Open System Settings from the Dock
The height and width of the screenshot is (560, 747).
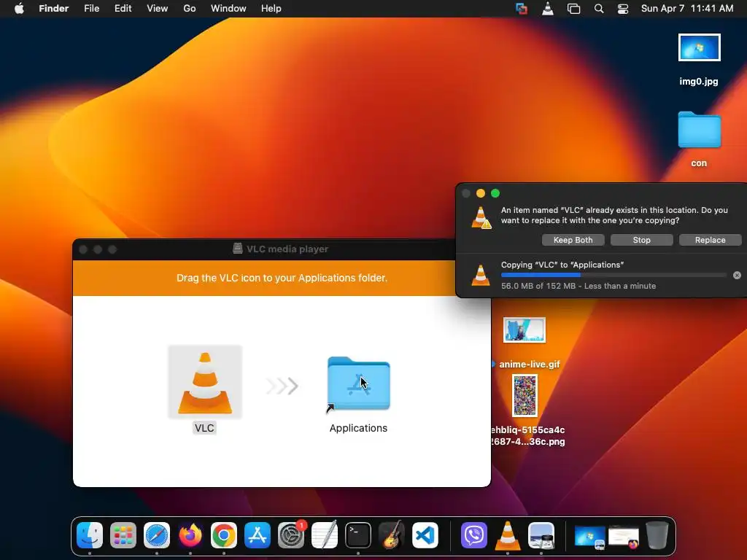[x=291, y=535]
